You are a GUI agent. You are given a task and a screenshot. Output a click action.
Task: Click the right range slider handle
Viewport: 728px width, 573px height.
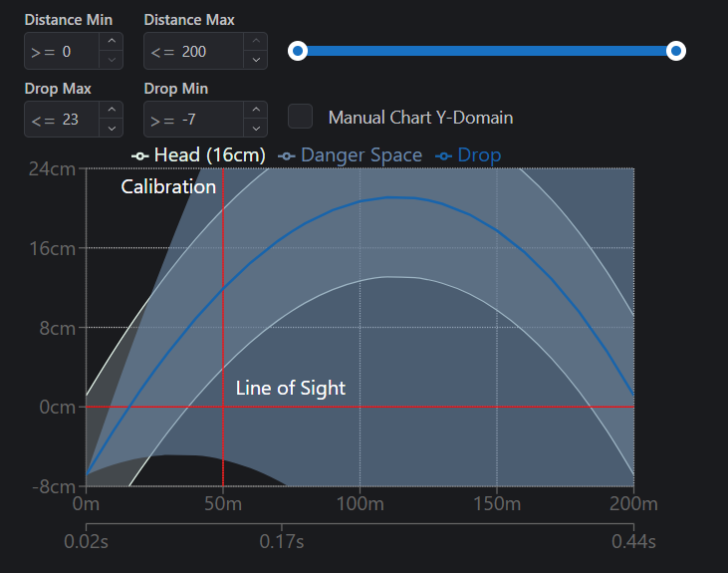point(676,51)
